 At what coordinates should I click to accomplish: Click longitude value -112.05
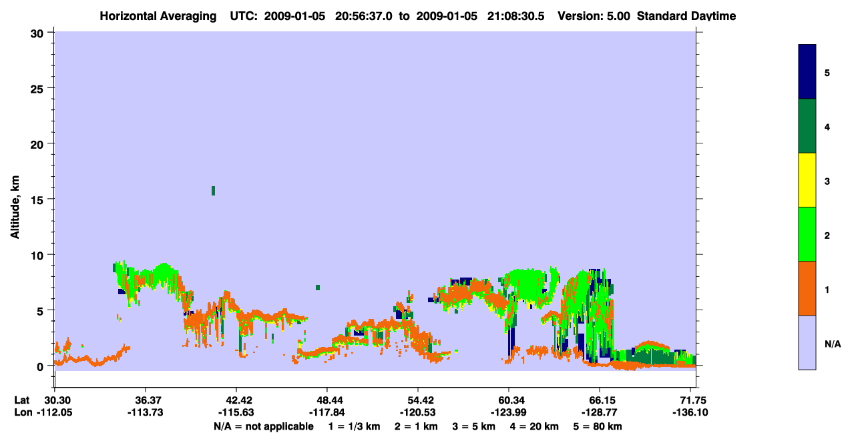[54, 412]
